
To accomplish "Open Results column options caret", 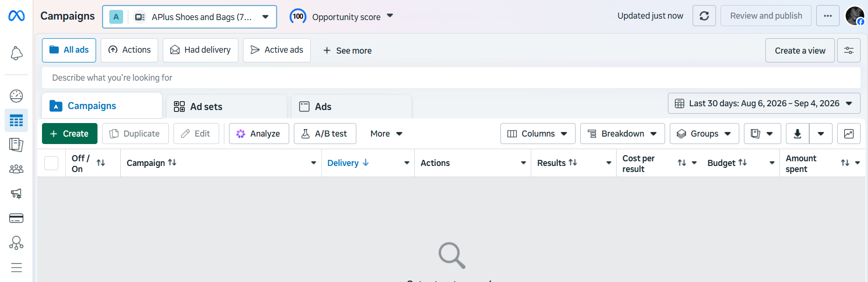I will (609, 163).
